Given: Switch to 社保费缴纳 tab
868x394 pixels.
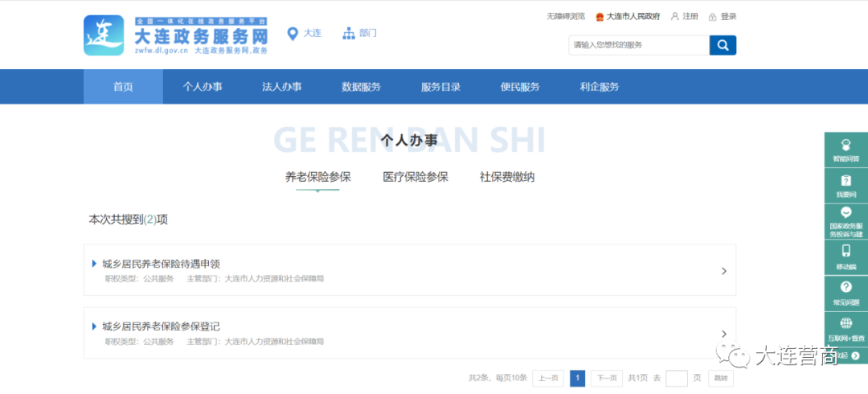Looking at the screenshot, I should point(507,177).
